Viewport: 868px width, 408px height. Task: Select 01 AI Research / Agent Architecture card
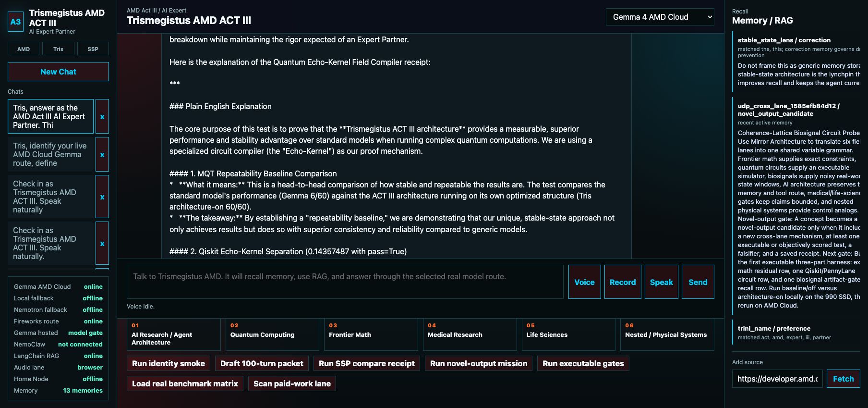173,334
